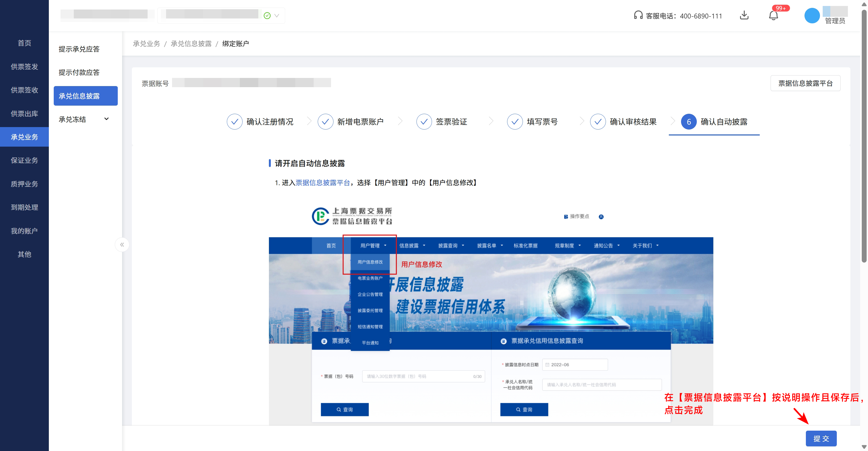
Task: Open the notification bell with 99+ badge
Action: coord(773,15)
